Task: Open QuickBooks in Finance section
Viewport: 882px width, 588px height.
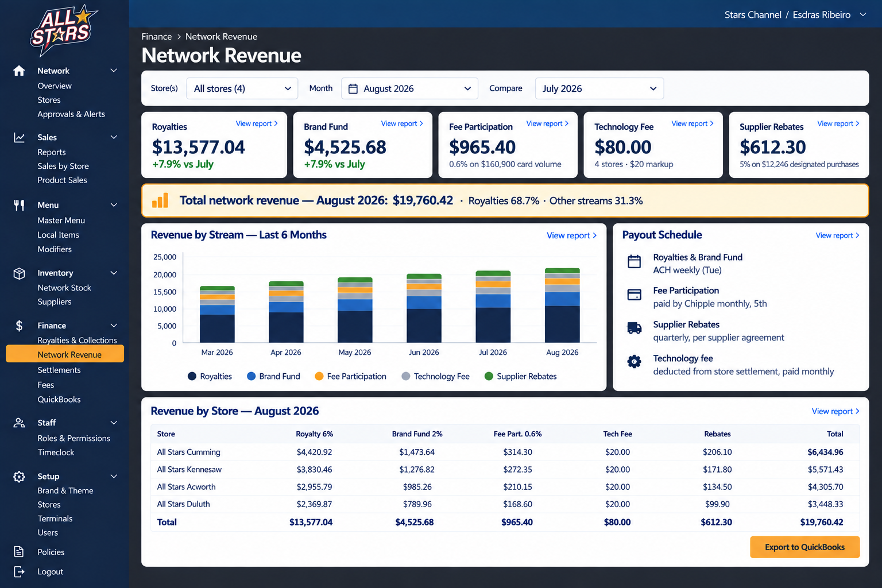Action: tap(59, 400)
